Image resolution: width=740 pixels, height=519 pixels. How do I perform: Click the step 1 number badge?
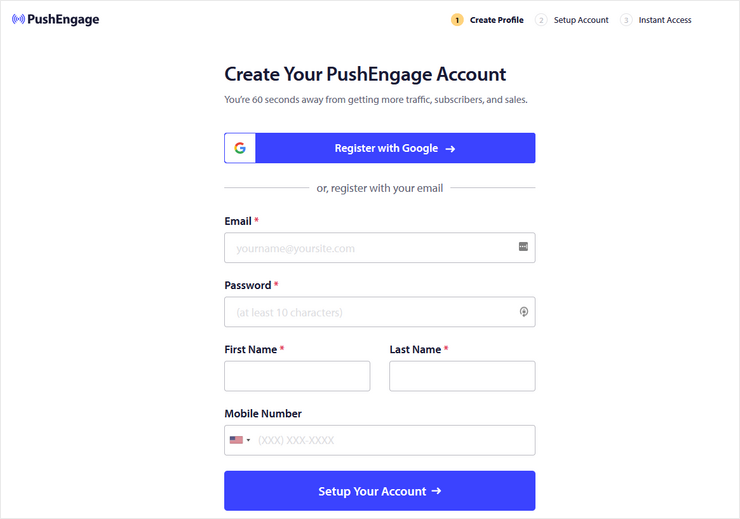click(x=457, y=20)
